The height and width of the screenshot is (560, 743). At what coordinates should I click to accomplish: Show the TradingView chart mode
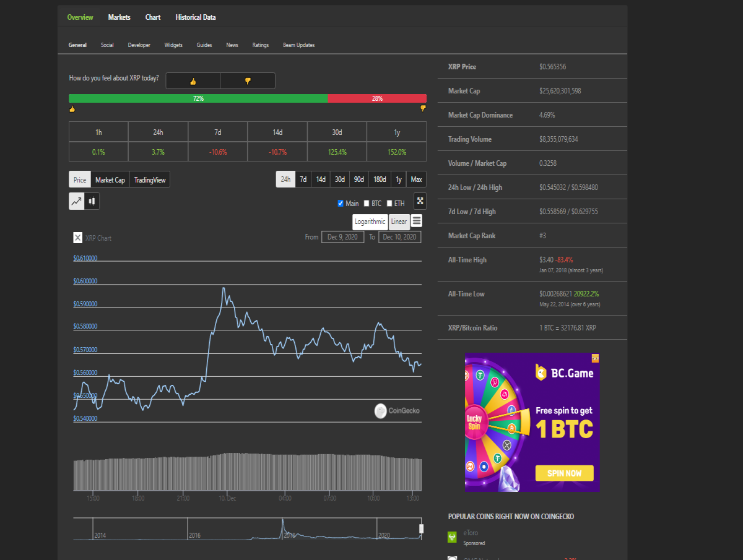[150, 180]
